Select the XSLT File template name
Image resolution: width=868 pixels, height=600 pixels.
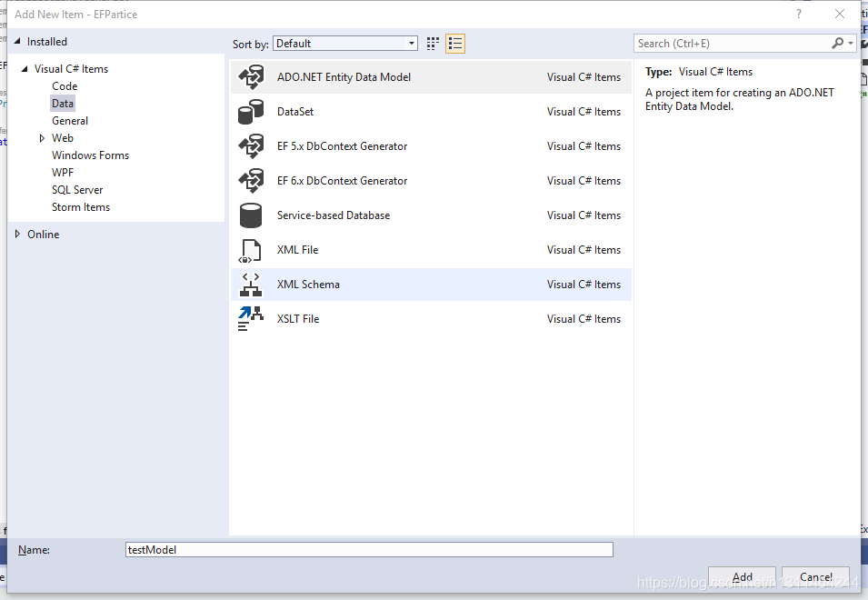coord(298,319)
